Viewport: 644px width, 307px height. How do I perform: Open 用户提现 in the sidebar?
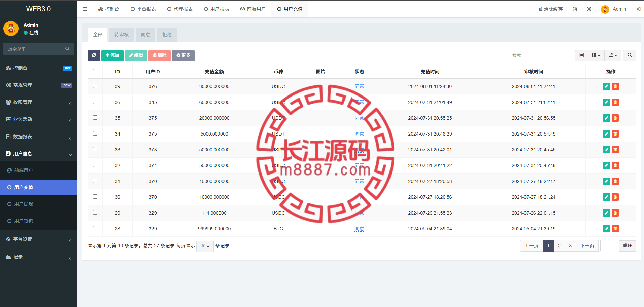click(39, 204)
